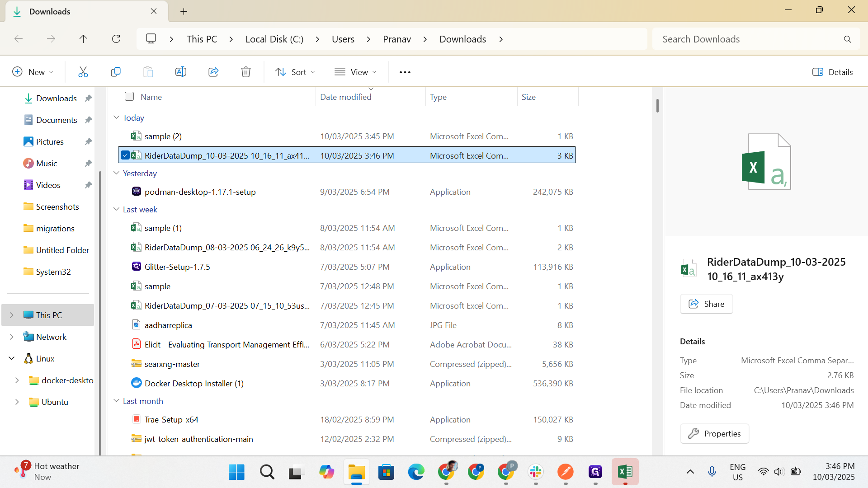Open the chevron after Downloads in address bar
This screenshot has height=488, width=868.
501,39
